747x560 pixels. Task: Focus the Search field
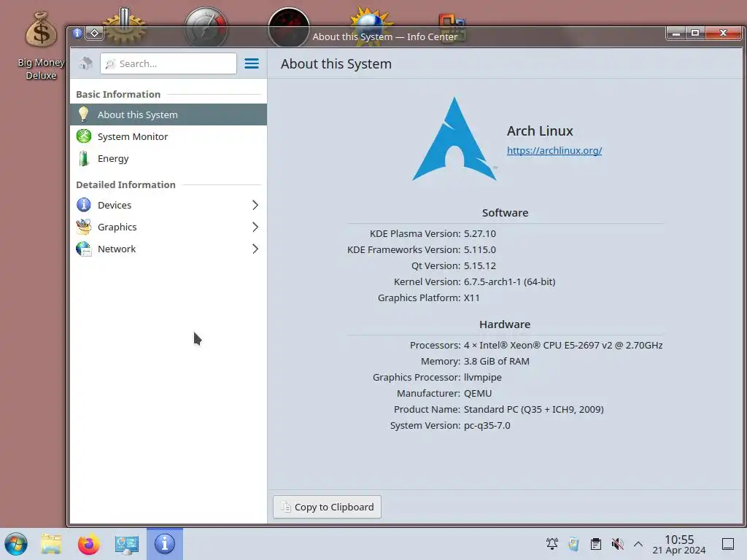coord(169,63)
